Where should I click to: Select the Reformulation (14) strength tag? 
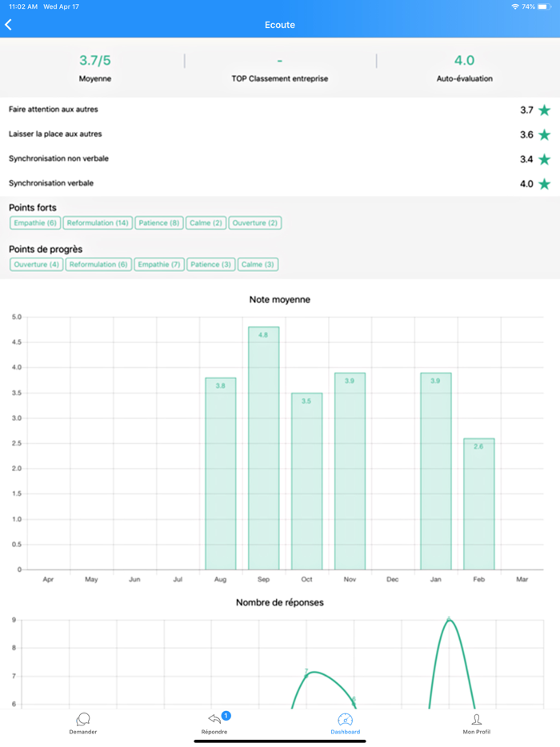point(98,223)
